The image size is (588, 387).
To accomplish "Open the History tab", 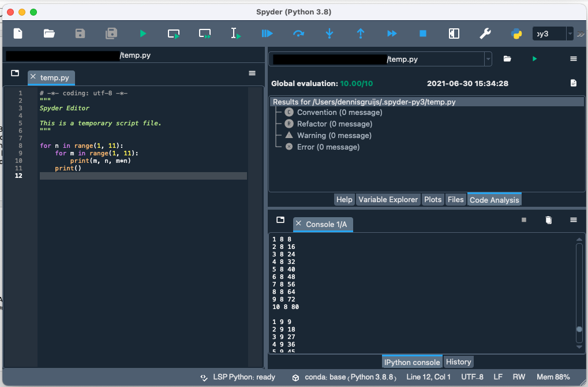I will point(458,362).
